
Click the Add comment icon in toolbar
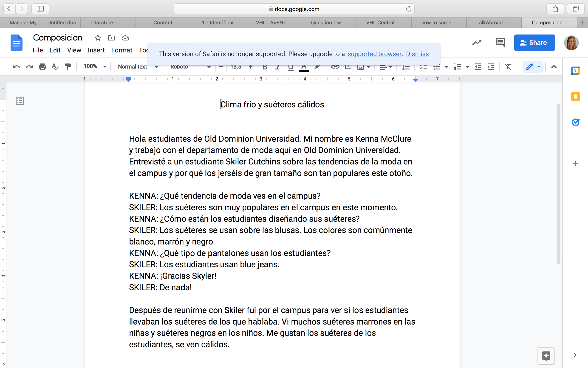tap(348, 67)
